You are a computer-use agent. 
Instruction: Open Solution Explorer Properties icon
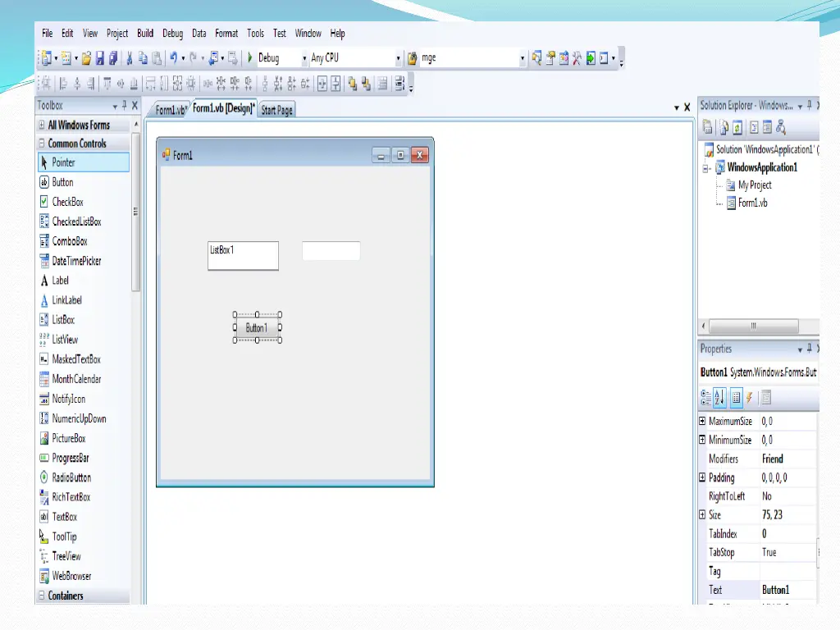[x=708, y=127]
